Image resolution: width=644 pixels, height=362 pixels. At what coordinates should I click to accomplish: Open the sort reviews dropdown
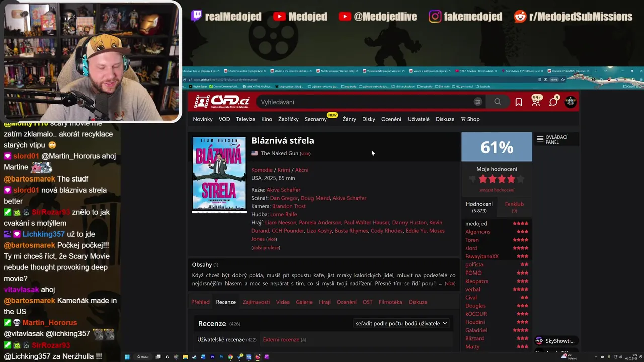pyautogui.click(x=401, y=323)
